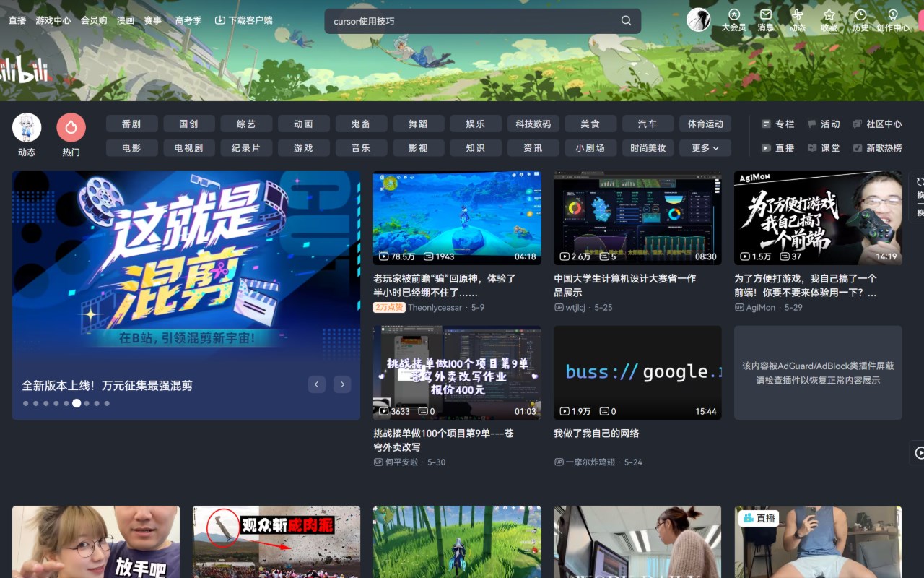
Task: Switch to the 鬼畜 category tab
Action: [x=360, y=124]
